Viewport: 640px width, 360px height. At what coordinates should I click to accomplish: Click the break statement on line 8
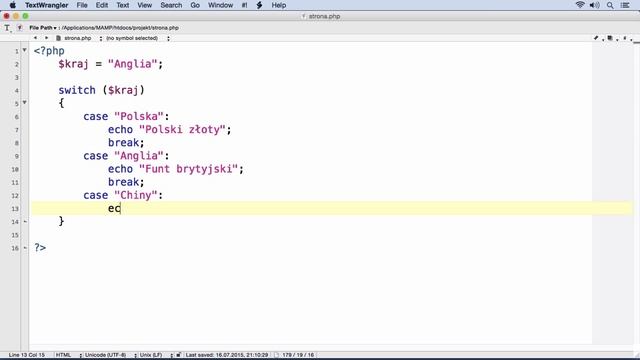(x=126, y=143)
